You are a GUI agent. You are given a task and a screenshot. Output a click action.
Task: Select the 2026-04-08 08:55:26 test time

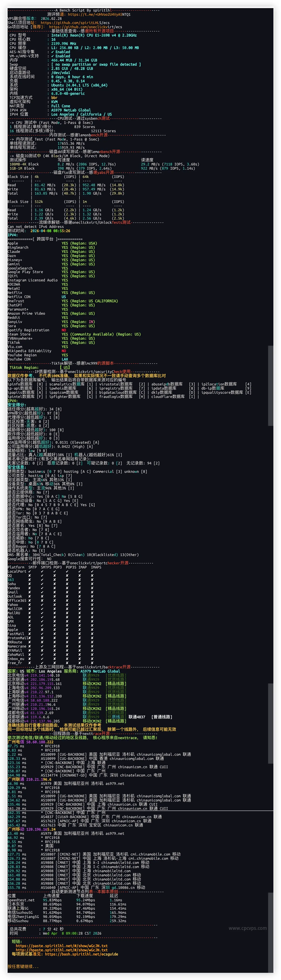50,231
